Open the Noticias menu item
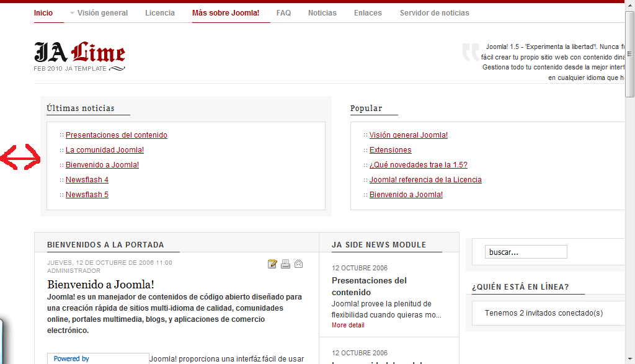Image resolution: width=635 pixels, height=364 pixels. point(322,13)
